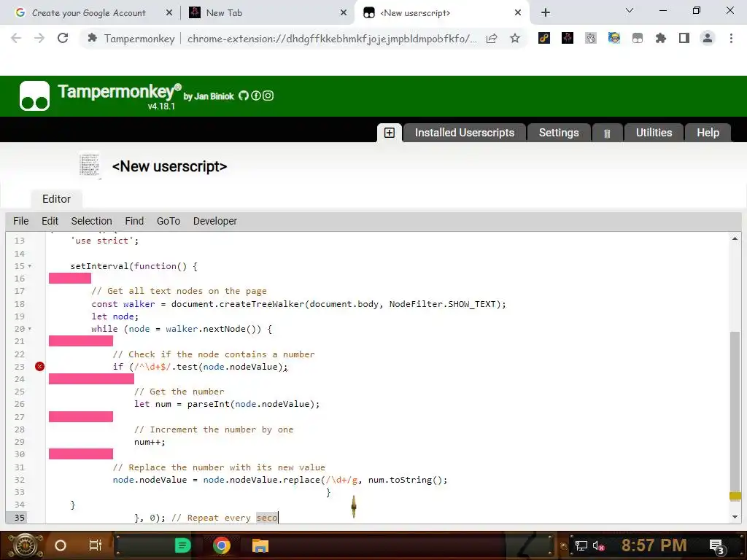747x560 pixels.
Task: Click line number 35 in gutter
Action: point(20,518)
